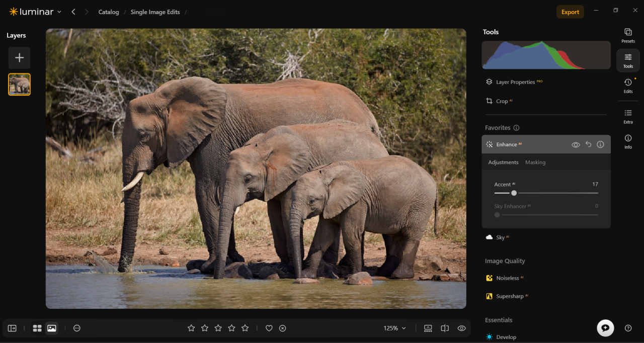This screenshot has width=644, height=343.
Task: Switch to the Masking tab
Action: point(535,162)
